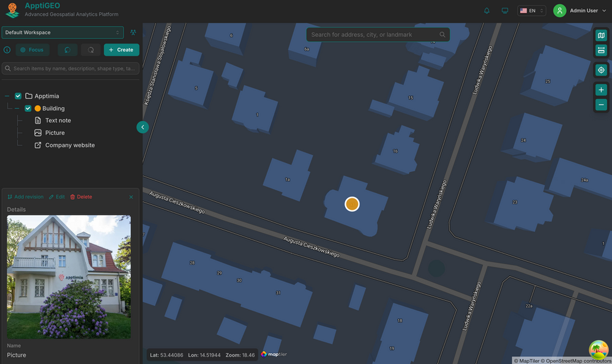Click the Apptimia folder icon
This screenshot has width=612, height=364.
29,95
